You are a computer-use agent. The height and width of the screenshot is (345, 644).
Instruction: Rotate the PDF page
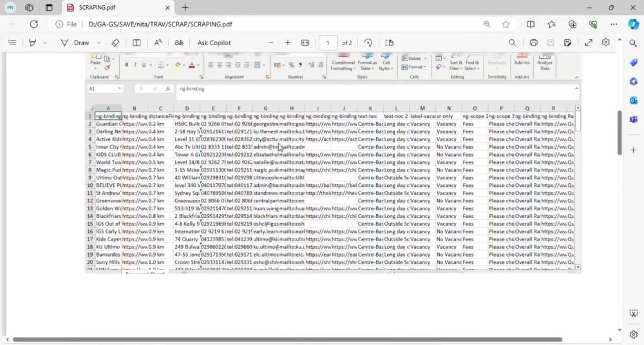(x=368, y=43)
